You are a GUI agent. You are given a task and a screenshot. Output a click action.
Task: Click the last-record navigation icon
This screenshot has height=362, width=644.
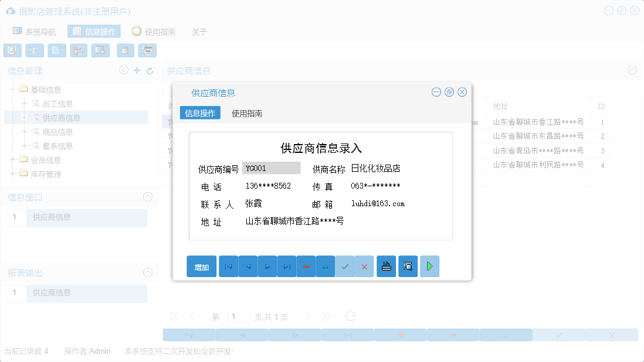tap(286, 266)
